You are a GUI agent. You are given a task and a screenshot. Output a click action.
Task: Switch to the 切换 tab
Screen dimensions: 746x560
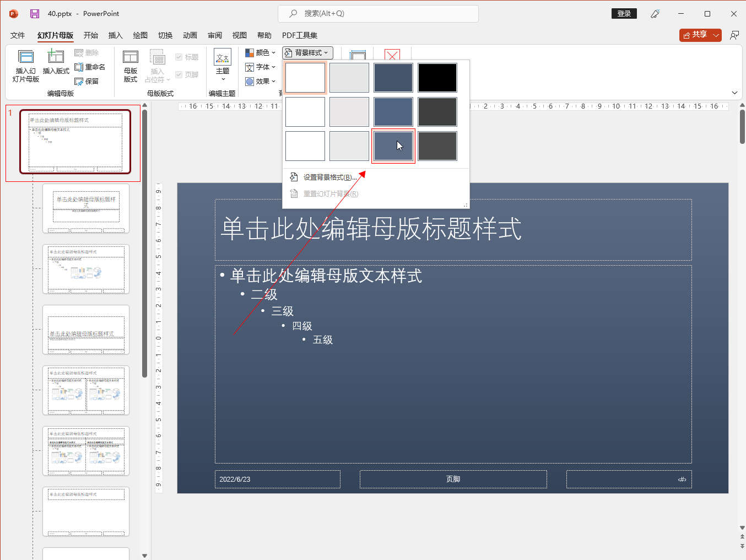click(165, 35)
